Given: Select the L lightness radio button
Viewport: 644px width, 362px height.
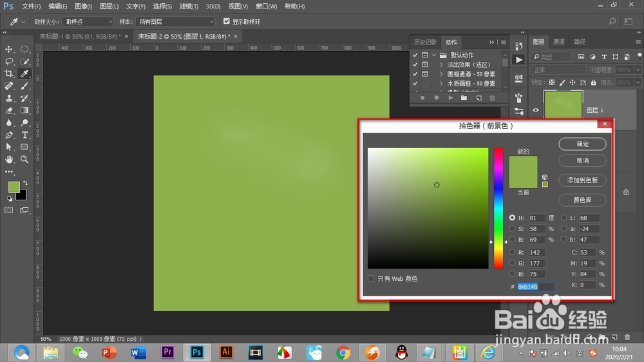Looking at the screenshot, I should 564,218.
